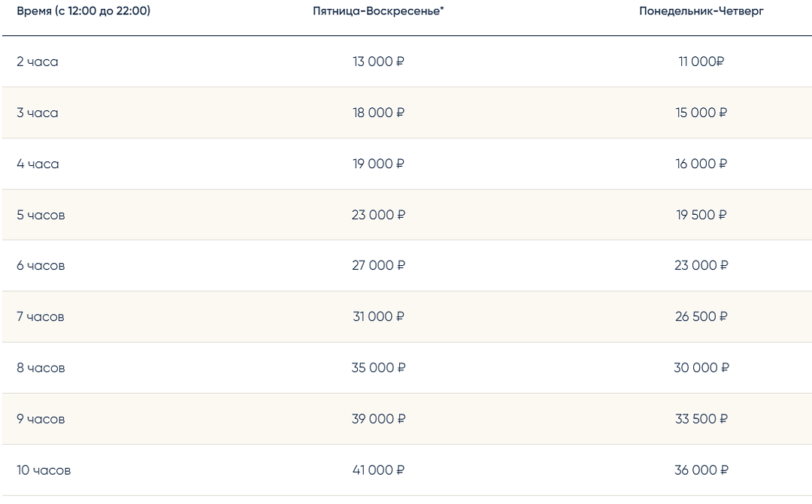Click the 18 000 ₽ price cell

pyautogui.click(x=378, y=113)
